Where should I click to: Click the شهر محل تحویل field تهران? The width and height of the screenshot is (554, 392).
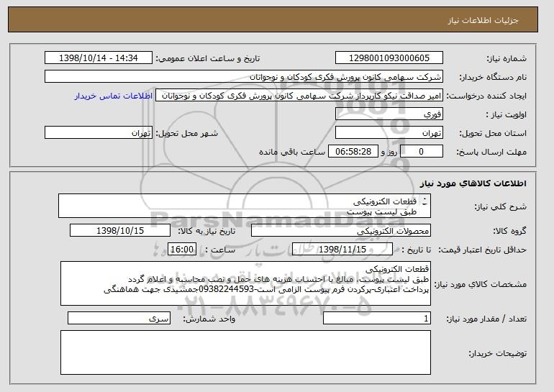click(x=99, y=133)
